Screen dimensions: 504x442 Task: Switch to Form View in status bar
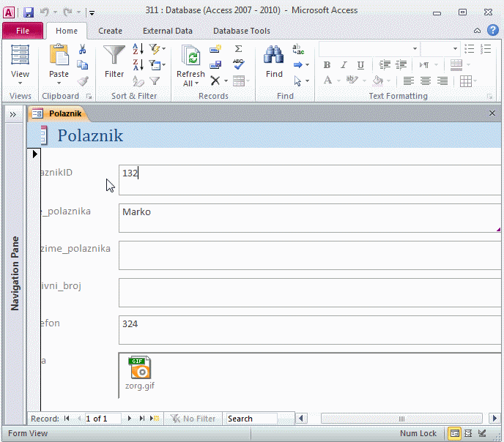[455, 433]
